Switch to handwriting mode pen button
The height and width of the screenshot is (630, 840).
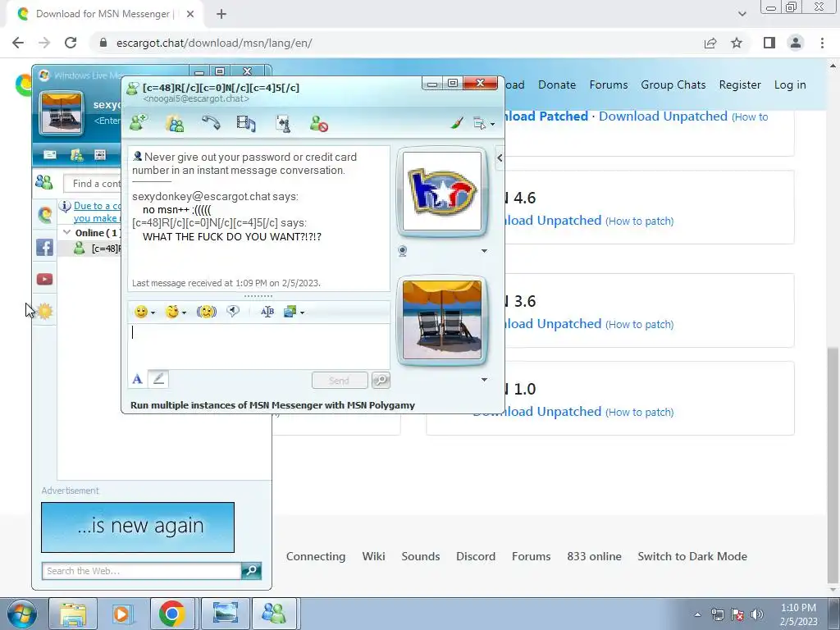click(158, 379)
